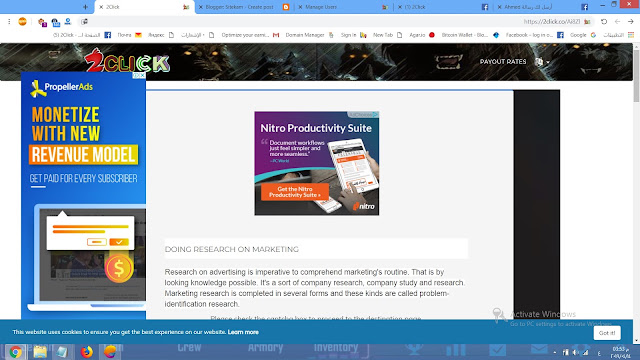This screenshot has width=640, height=360.
Task: Go forward using the right arrow
Action: coord(631,22)
